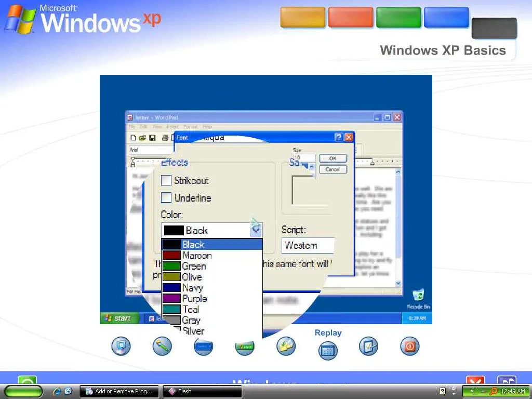Click the 12:49 AM clock in the tray
The image size is (532, 399).
coord(513,392)
